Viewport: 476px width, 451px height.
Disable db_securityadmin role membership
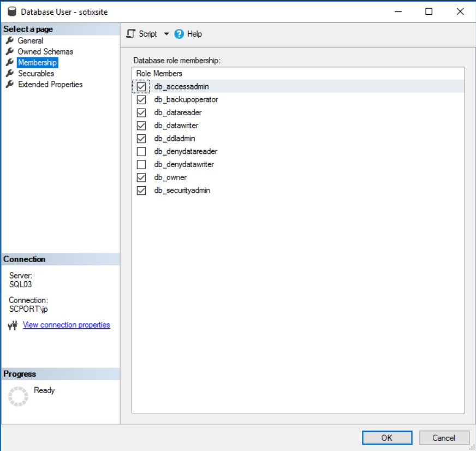pos(141,191)
